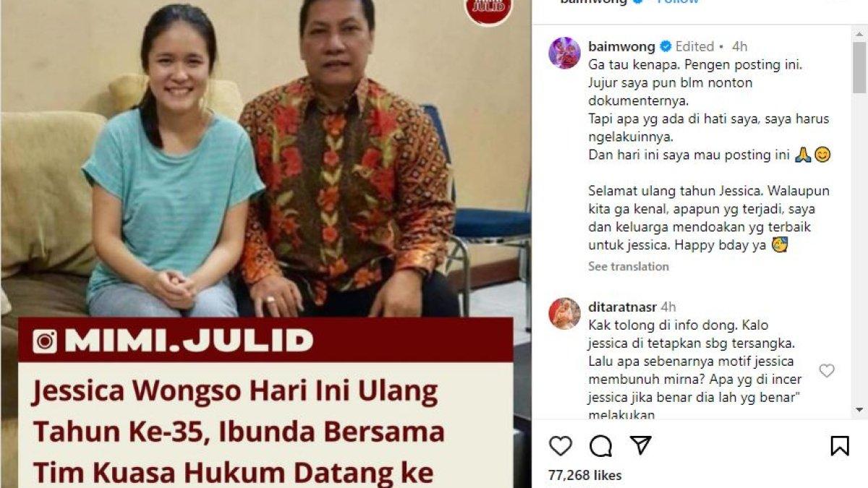Click the scrollbar down arrow in comments
Screen dimensions: 868x488
[x=859, y=410]
